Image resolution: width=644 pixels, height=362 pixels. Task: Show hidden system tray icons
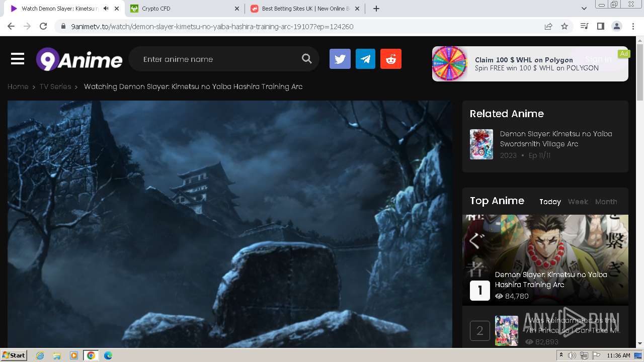[561, 355]
